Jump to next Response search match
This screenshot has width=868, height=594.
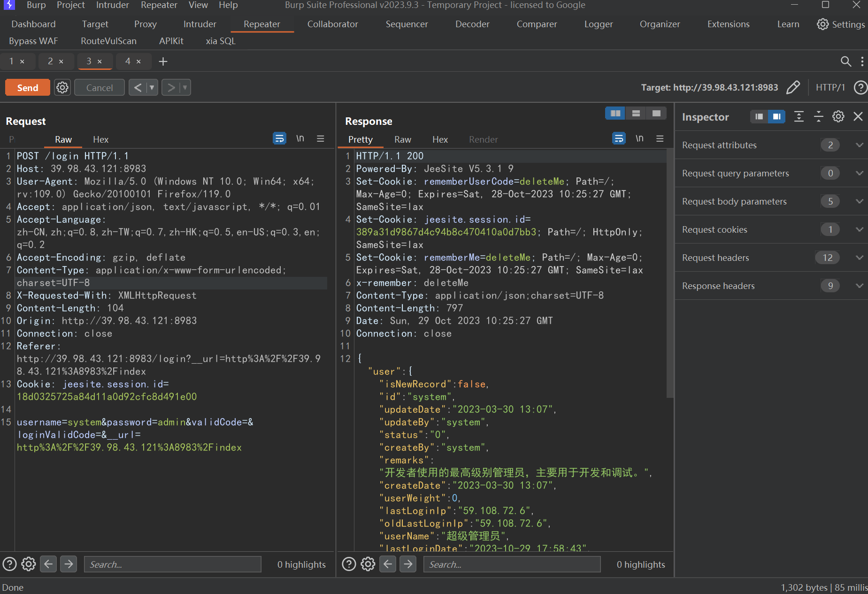408,564
